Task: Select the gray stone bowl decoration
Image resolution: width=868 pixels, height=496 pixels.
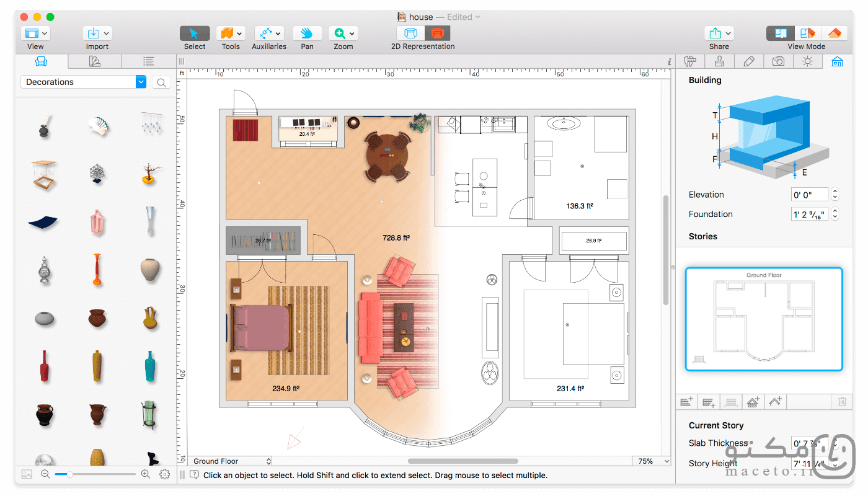Action: (45, 319)
